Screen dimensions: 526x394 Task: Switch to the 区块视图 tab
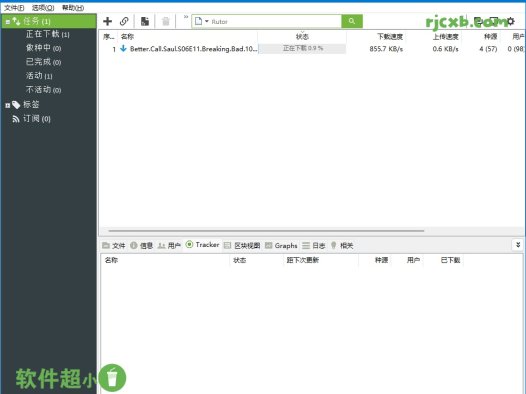coord(242,245)
